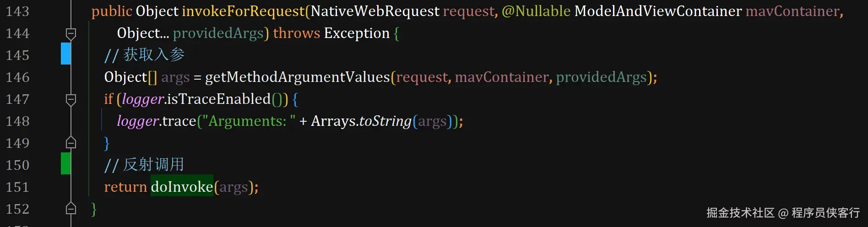Click the @Nullable annotation

click(536, 11)
